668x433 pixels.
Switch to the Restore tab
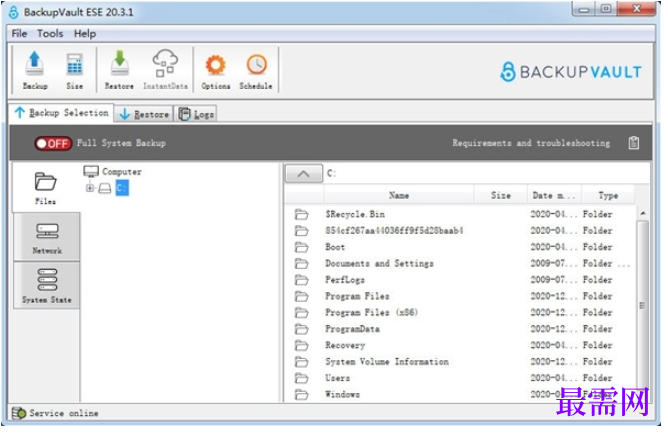pos(144,114)
